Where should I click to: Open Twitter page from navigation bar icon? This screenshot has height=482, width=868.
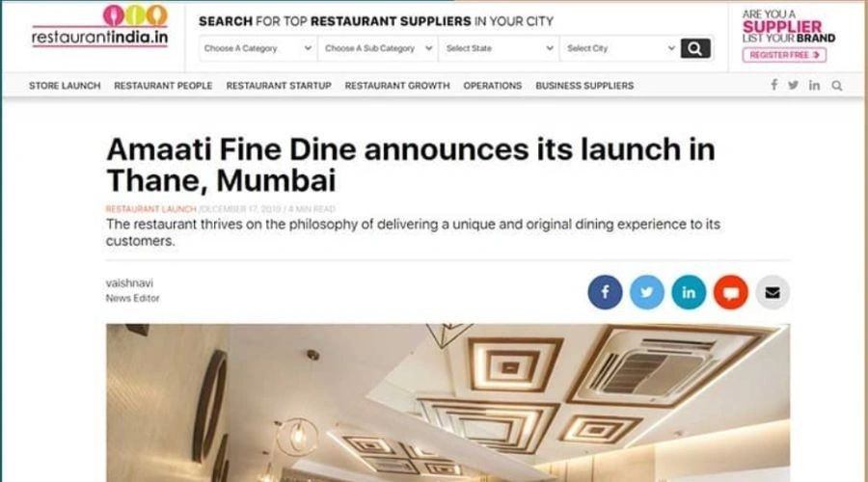click(x=794, y=85)
